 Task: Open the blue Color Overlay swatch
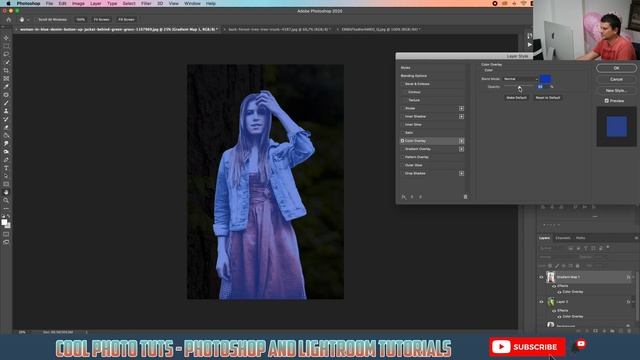pyautogui.click(x=546, y=79)
